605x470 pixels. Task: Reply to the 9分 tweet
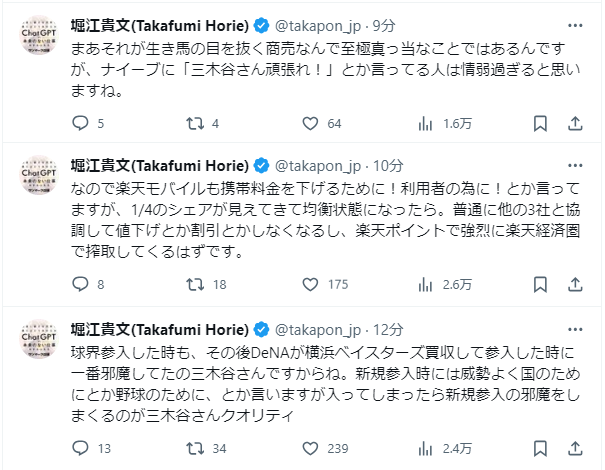click(x=82, y=124)
